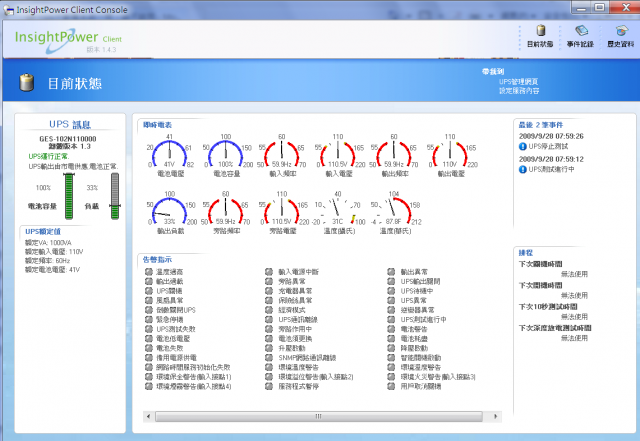Open the UPS管理網頁 link
The width and height of the screenshot is (640, 441).
[518, 82]
